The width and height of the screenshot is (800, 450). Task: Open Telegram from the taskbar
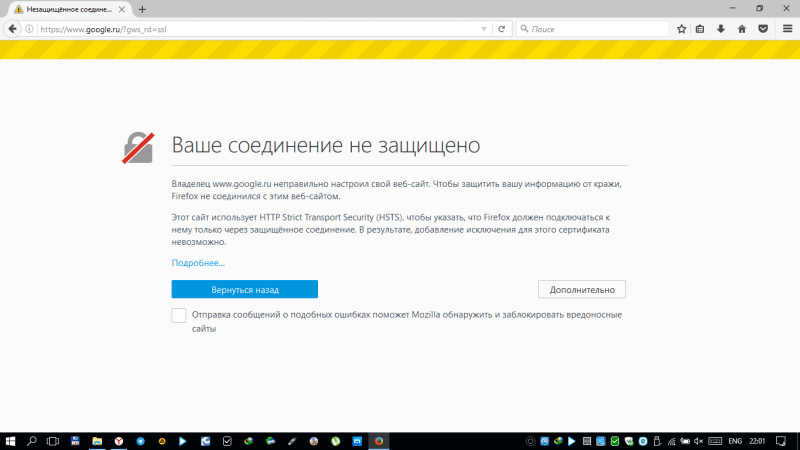click(140, 441)
